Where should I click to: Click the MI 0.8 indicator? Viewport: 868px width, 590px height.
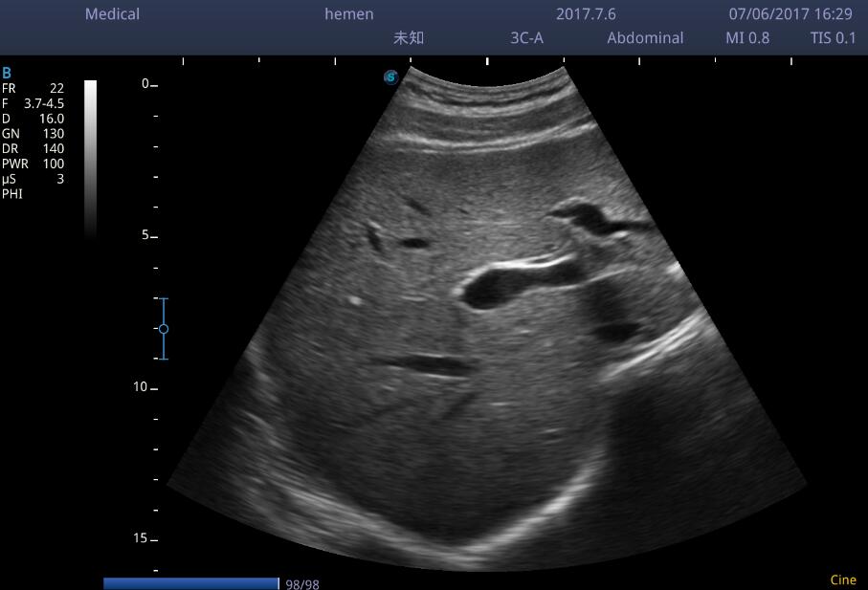(746, 38)
